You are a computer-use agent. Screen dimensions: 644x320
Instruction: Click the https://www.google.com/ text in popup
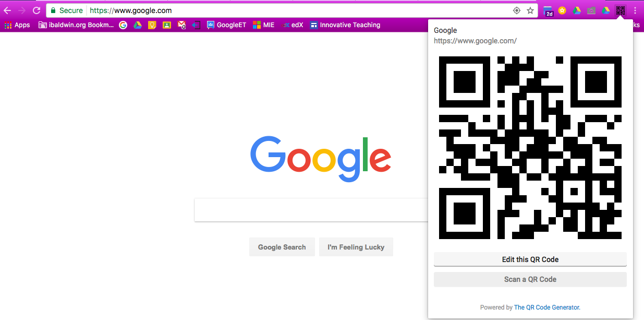point(475,41)
